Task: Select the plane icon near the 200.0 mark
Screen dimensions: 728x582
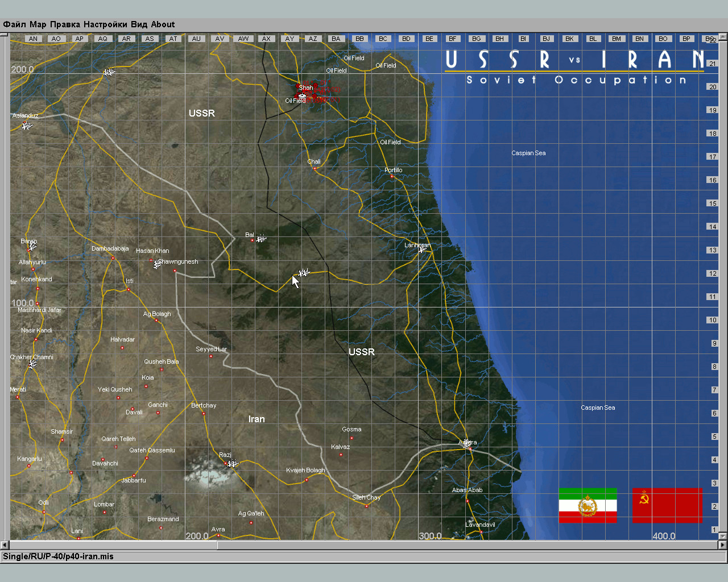Action: [109, 72]
